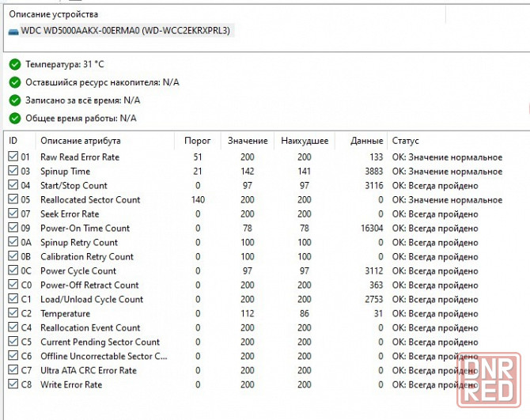Click green check icon beside Общее время работы
The image size is (530, 420).
[14, 118]
